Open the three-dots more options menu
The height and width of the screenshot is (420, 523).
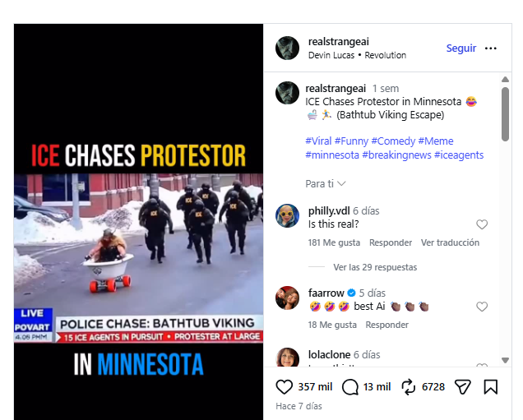491,48
